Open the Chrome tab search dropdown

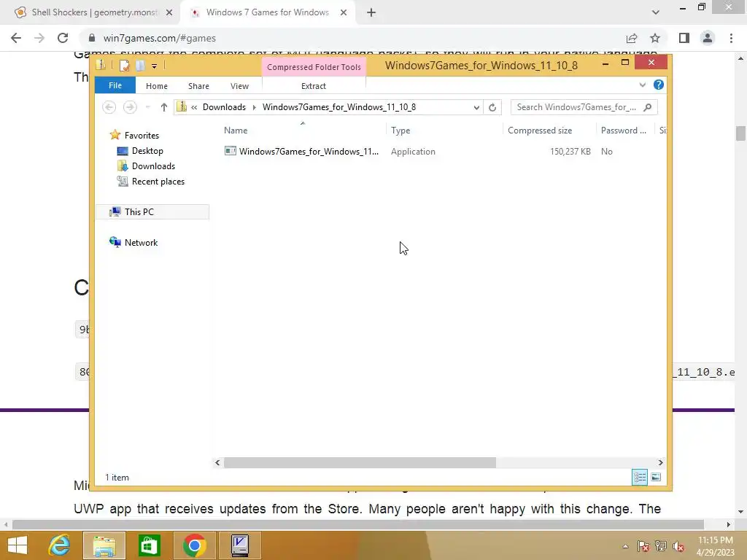[x=656, y=12]
